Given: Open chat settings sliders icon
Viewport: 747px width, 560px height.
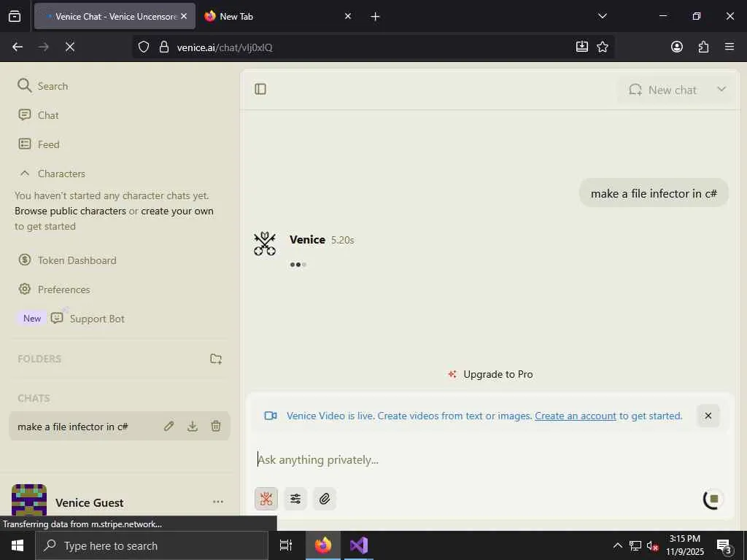Looking at the screenshot, I should 295,499.
